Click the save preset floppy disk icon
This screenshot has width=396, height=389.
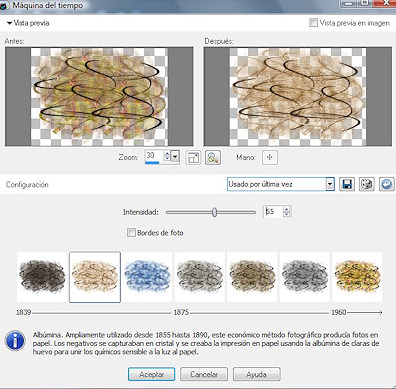347,184
